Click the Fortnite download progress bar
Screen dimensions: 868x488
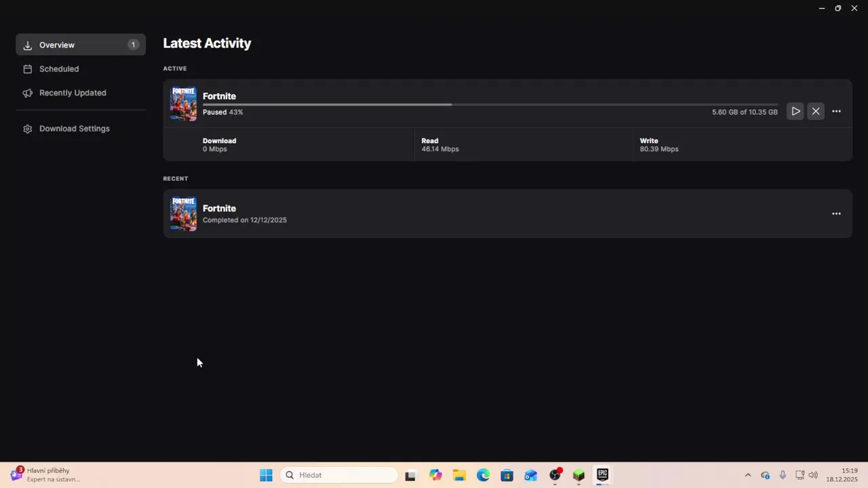[x=490, y=104]
